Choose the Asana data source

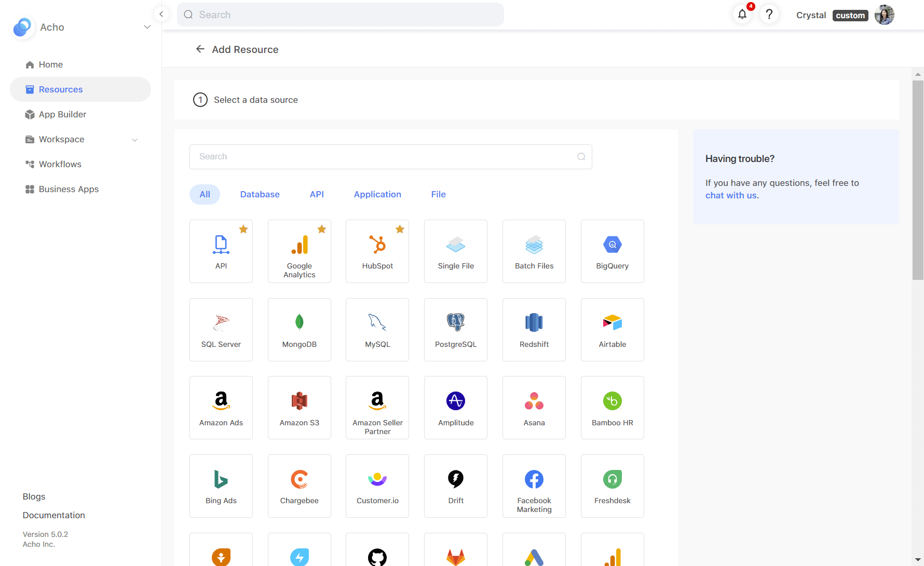[x=534, y=408]
